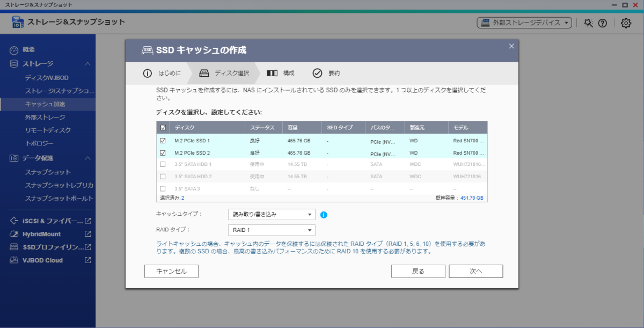Viewport: 644px width, 328px height.
Task: Click the ディスク選択 step disk icon
Action: click(x=204, y=73)
